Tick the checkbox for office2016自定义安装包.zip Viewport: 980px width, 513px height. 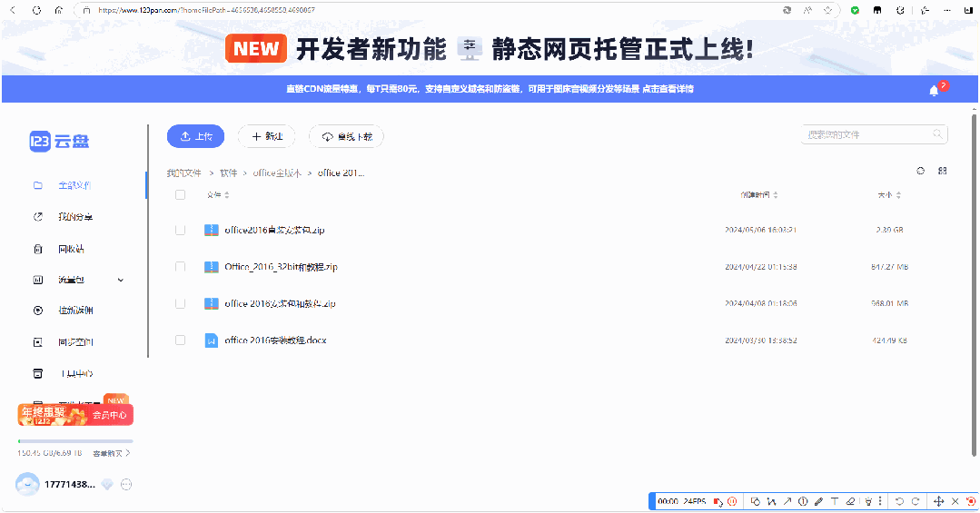click(x=180, y=230)
